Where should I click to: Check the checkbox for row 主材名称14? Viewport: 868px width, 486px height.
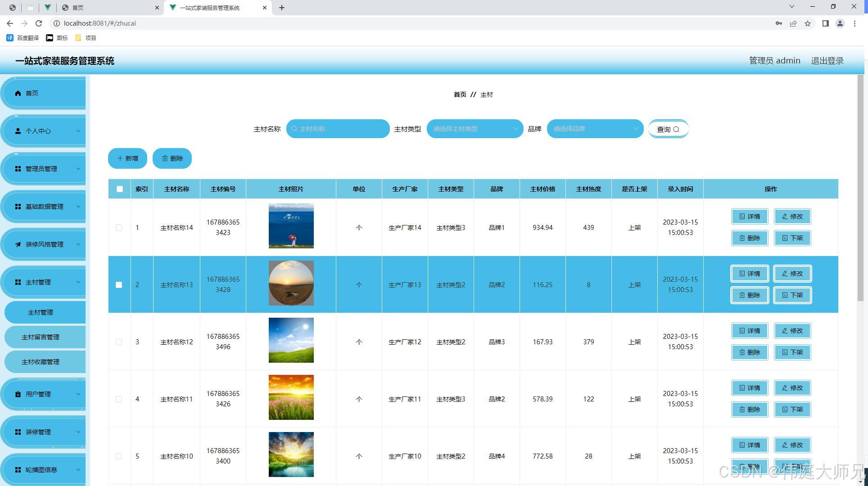[x=119, y=228]
